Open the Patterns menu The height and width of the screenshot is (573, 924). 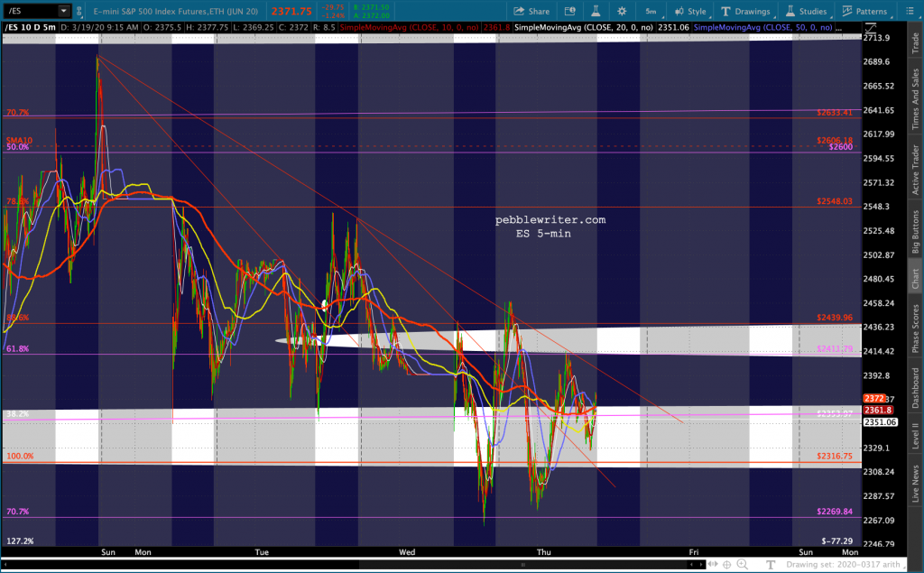tap(865, 11)
